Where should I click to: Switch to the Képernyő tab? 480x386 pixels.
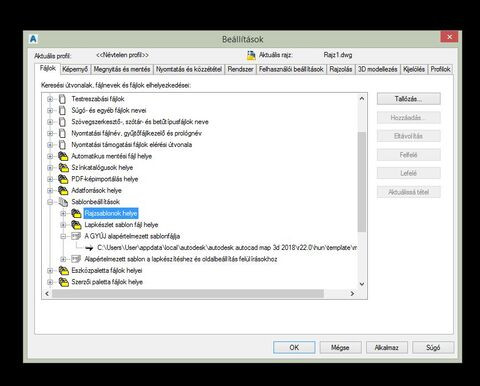pos(75,69)
